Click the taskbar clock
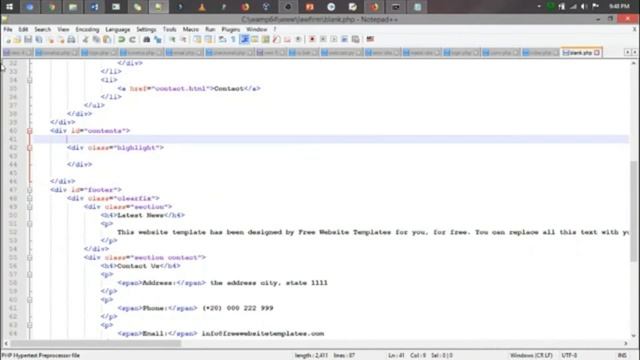The height and width of the screenshot is (360, 640). [619, 7]
